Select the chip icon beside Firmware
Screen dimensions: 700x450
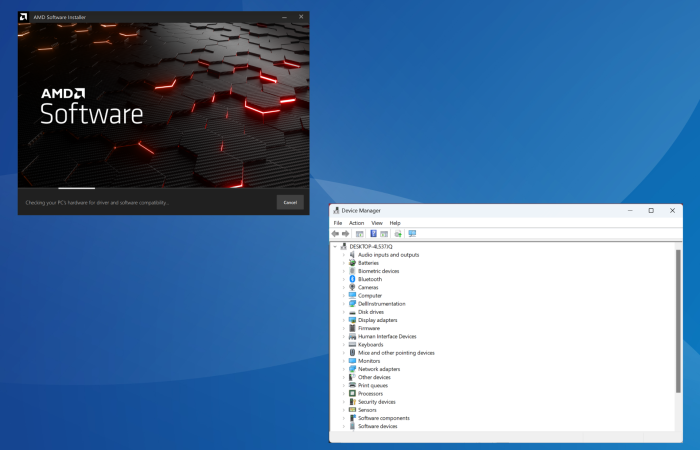tap(352, 328)
